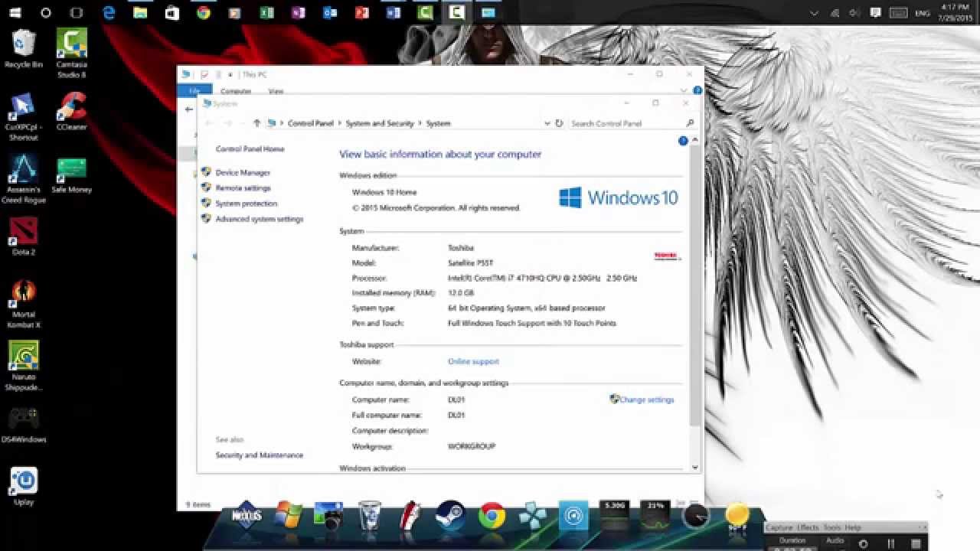Viewport: 980px width, 551px height.
Task: Click back arrow in This PC window
Action: 189,109
